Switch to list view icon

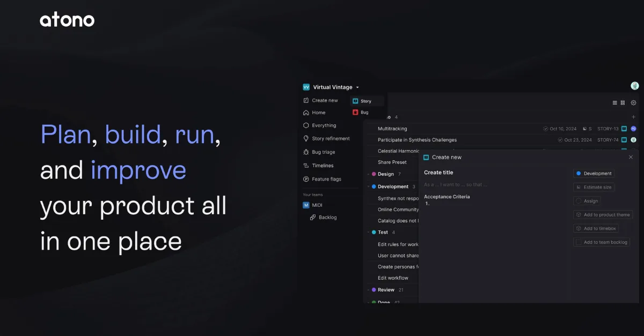click(615, 103)
